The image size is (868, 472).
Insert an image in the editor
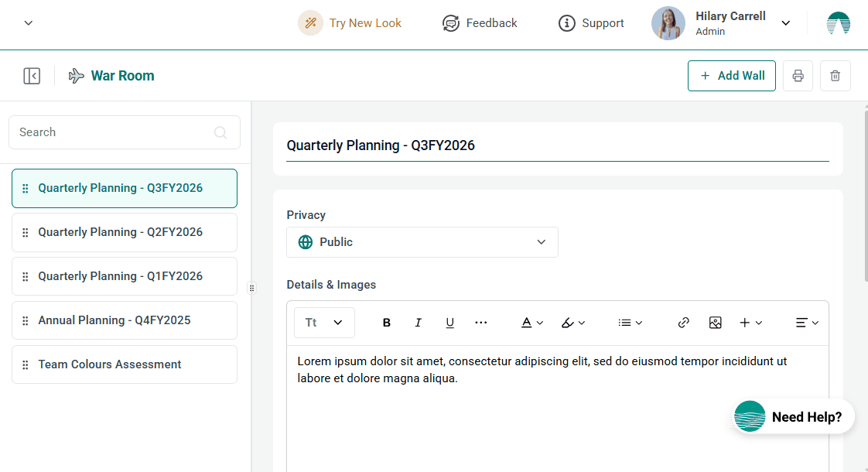[x=715, y=323]
